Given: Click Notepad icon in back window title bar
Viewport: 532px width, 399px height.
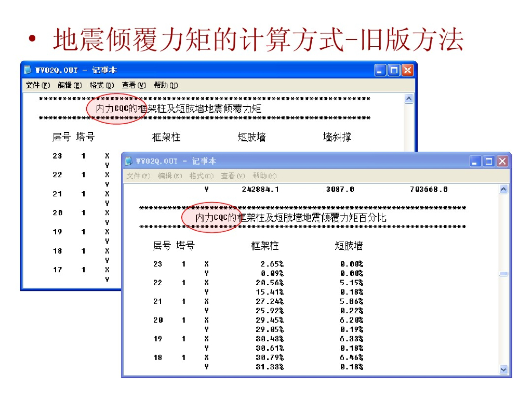Looking at the screenshot, I should click(28, 70).
